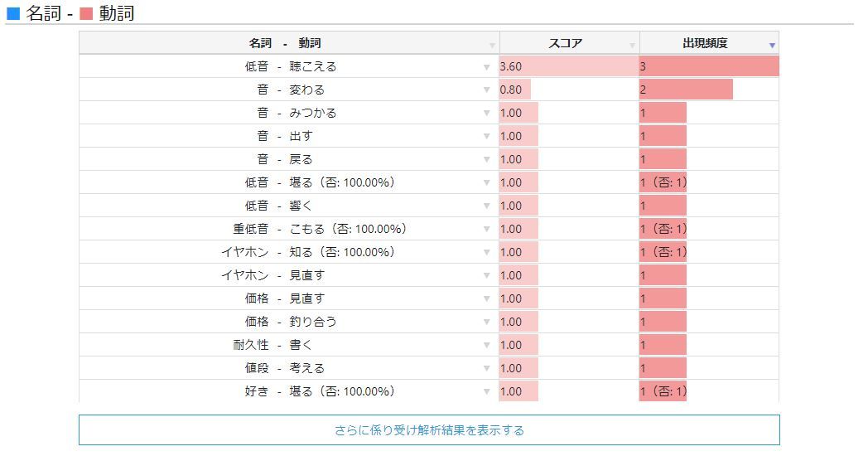
Task: Sort table by スコア column
Action: [x=565, y=43]
